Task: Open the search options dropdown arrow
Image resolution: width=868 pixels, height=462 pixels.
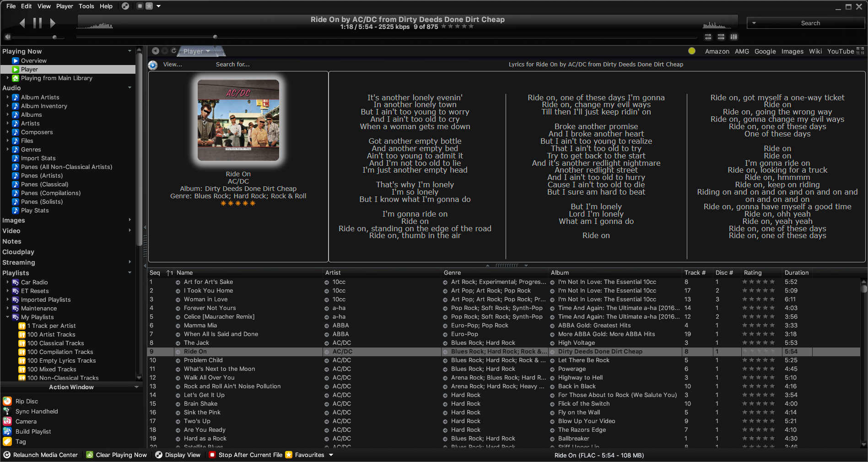Action: pos(754,23)
